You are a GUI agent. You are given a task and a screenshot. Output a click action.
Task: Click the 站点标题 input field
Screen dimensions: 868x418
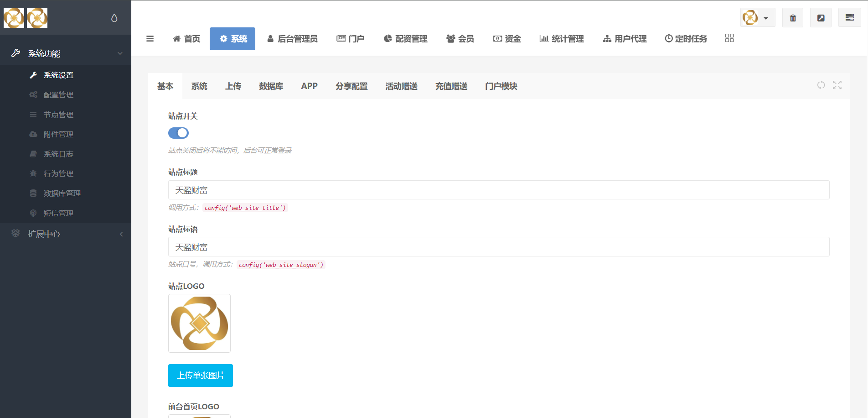[x=499, y=190]
